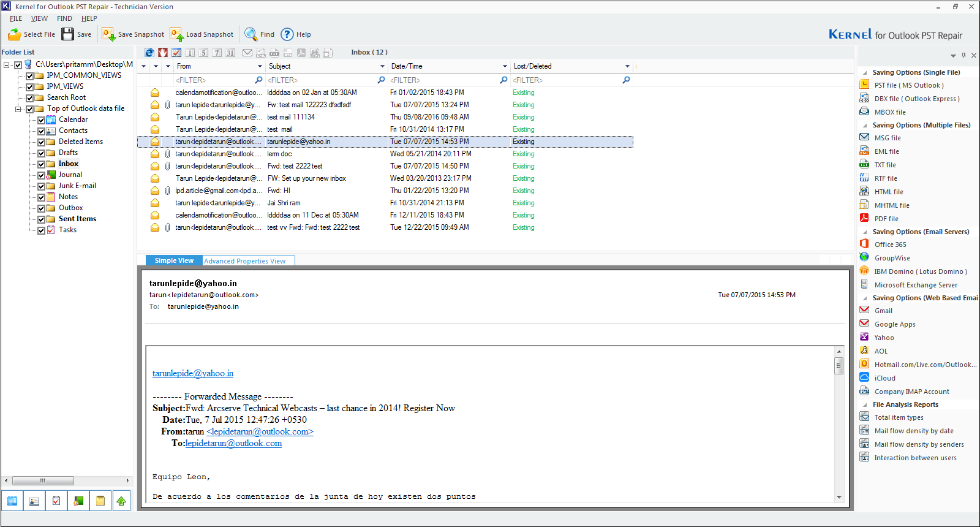Open the Date/Time column dropdown arrow

pyautogui.click(x=505, y=66)
